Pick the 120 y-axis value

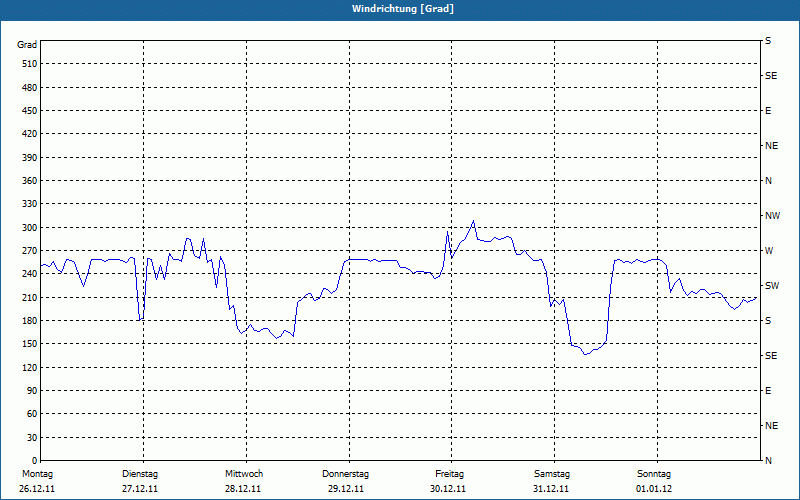[30, 367]
